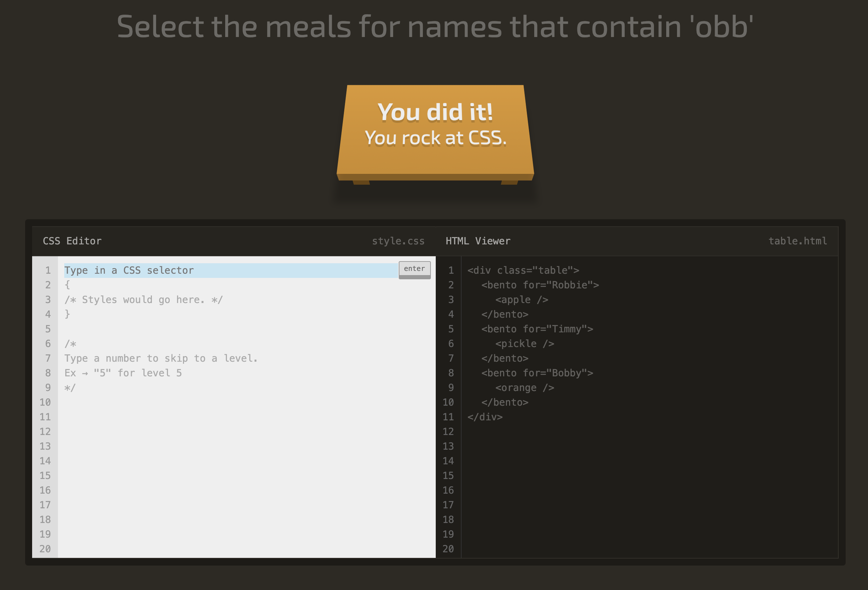Click the table.html file label
Viewport: 868px width, 590px height.
pyautogui.click(x=797, y=241)
